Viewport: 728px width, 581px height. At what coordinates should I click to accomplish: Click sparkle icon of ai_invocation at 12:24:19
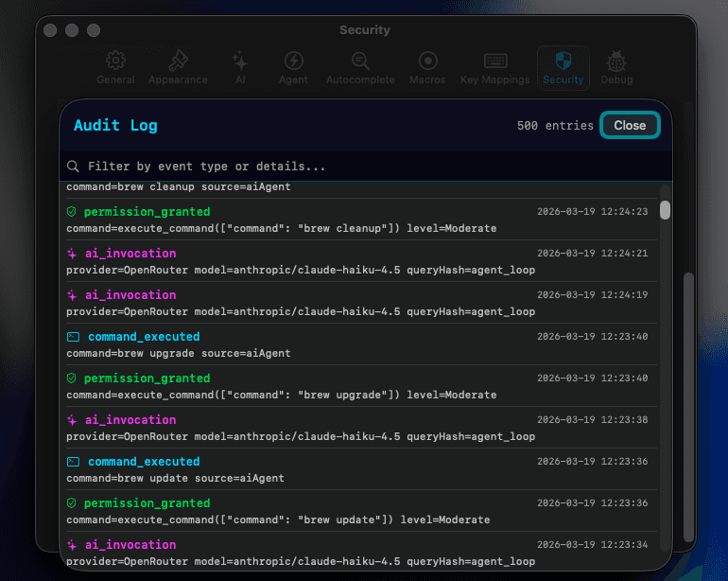(72, 295)
